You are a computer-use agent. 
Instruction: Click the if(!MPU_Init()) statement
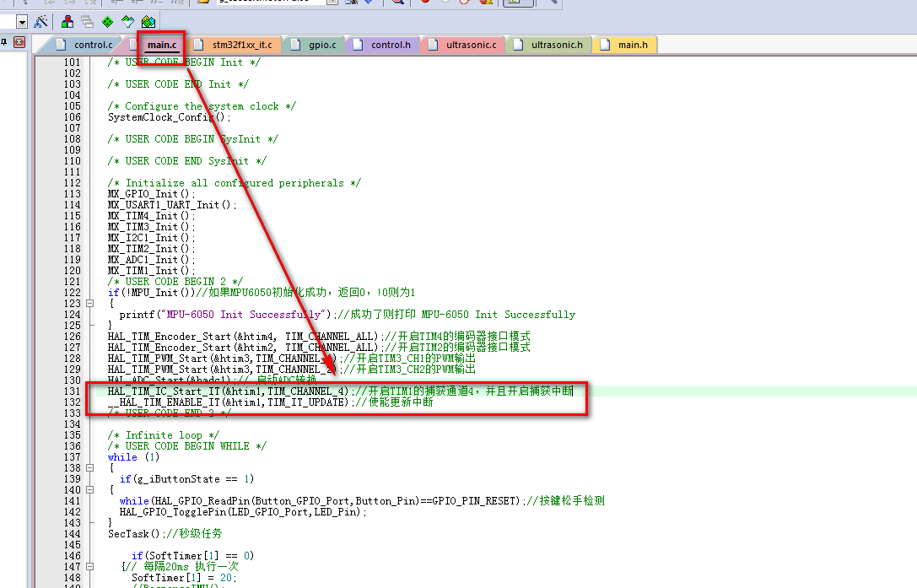pos(152,293)
